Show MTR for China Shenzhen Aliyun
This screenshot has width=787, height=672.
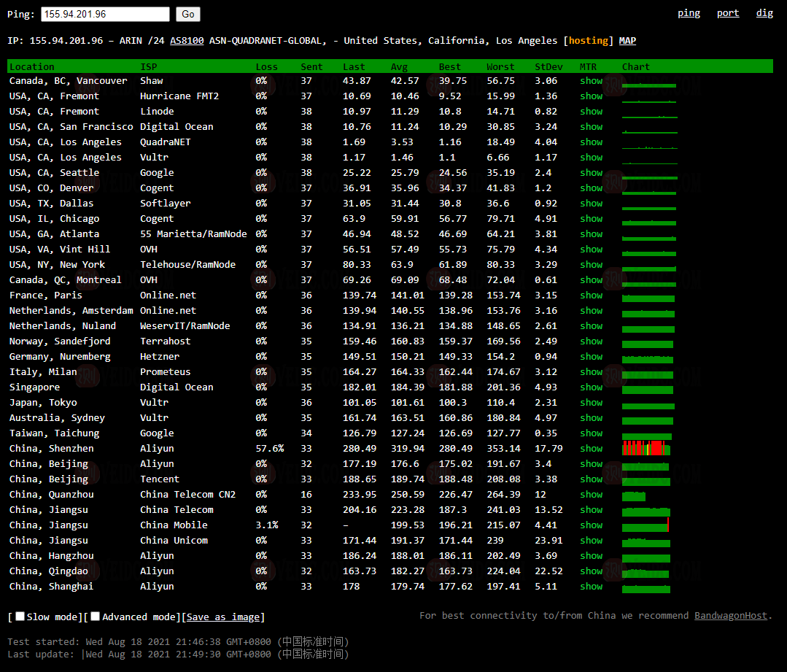(x=591, y=449)
